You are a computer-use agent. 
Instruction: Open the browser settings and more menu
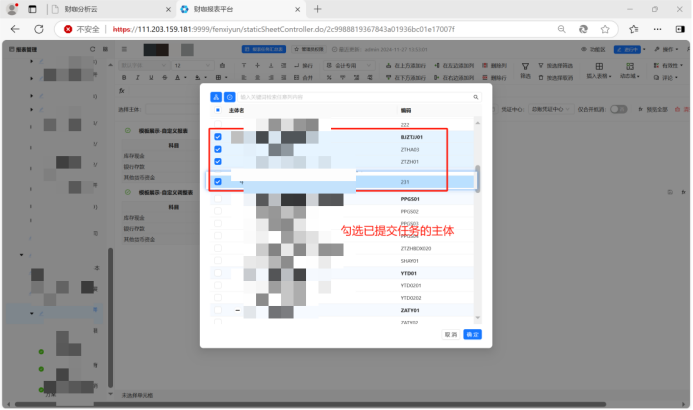(658, 29)
